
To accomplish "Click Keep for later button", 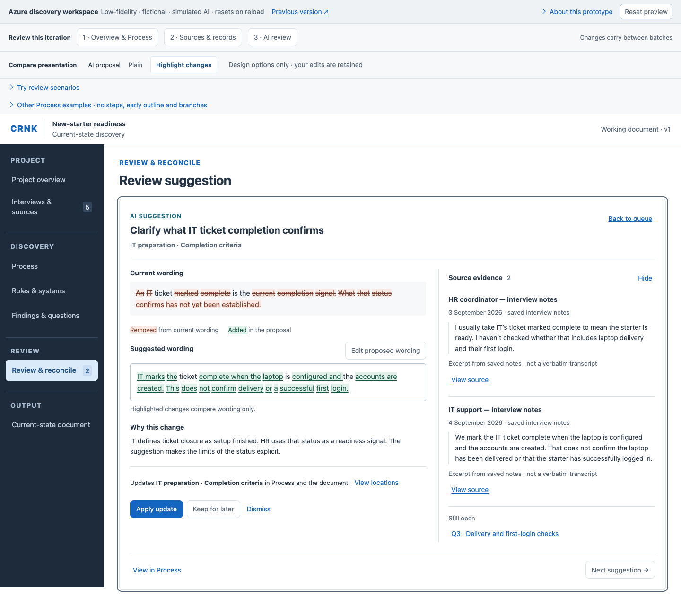I will pos(213,509).
